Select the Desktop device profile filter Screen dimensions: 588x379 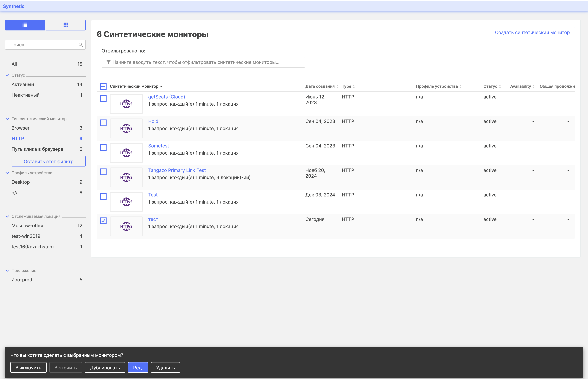tap(21, 182)
